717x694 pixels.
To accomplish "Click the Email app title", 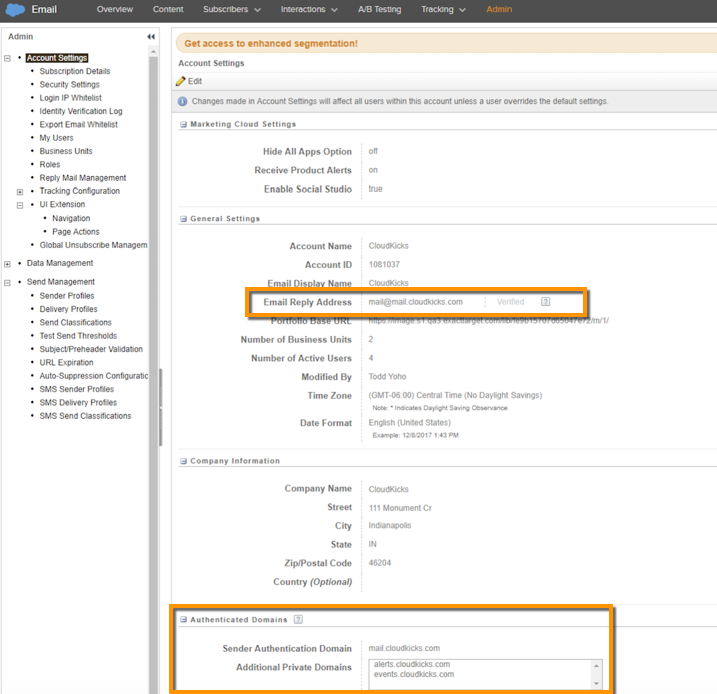I will [44, 9].
